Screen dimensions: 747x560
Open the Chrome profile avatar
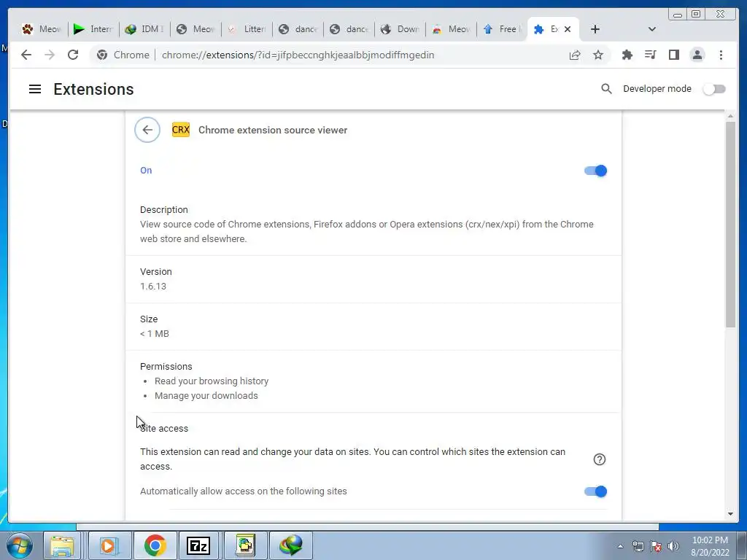coord(697,55)
